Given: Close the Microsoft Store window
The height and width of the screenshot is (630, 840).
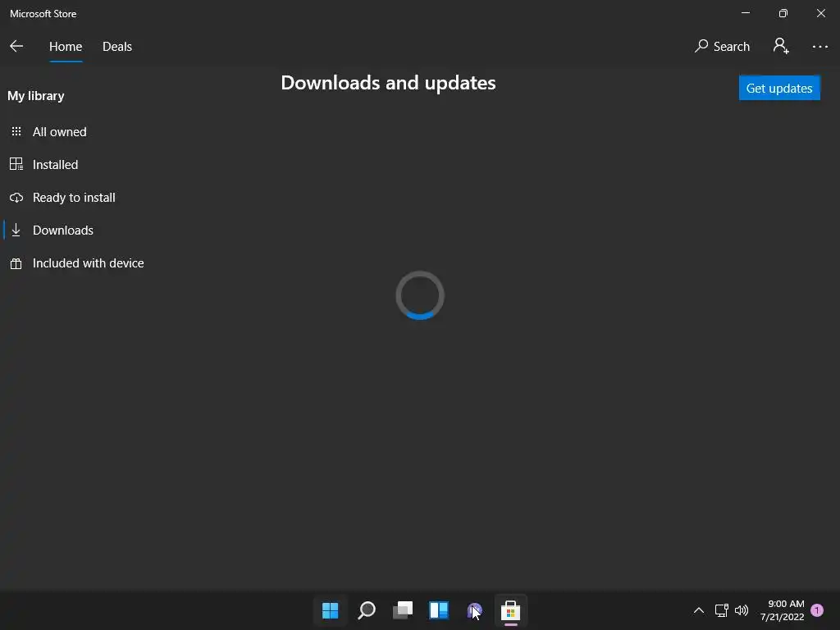Looking at the screenshot, I should pyautogui.click(x=820, y=13).
